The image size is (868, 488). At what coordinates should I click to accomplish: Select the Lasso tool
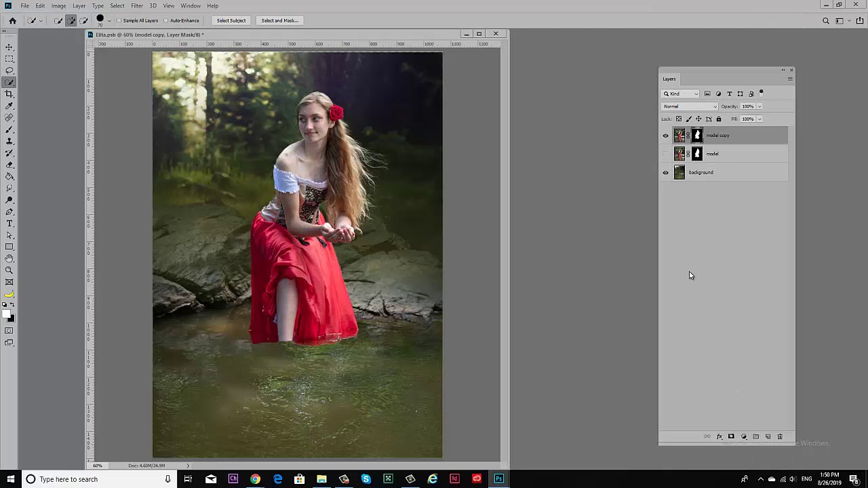point(9,70)
